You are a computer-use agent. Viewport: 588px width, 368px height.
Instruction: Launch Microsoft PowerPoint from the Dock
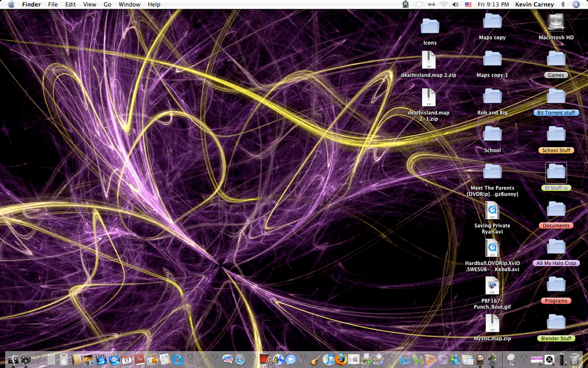coord(430,359)
